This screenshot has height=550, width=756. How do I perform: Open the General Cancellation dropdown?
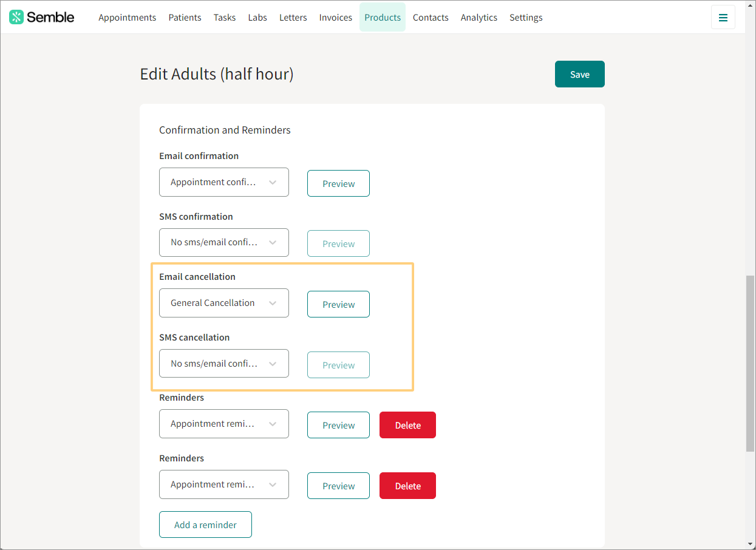[224, 303]
